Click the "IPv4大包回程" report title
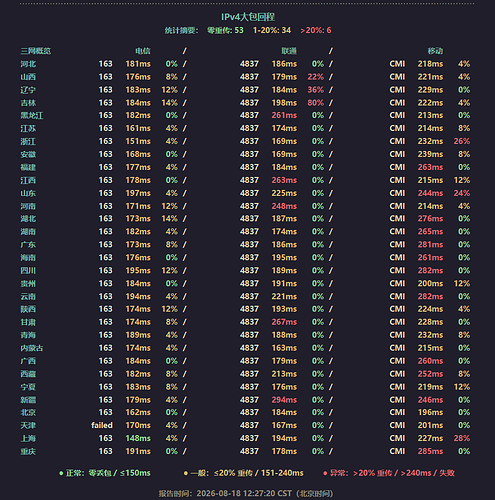 (248, 17)
